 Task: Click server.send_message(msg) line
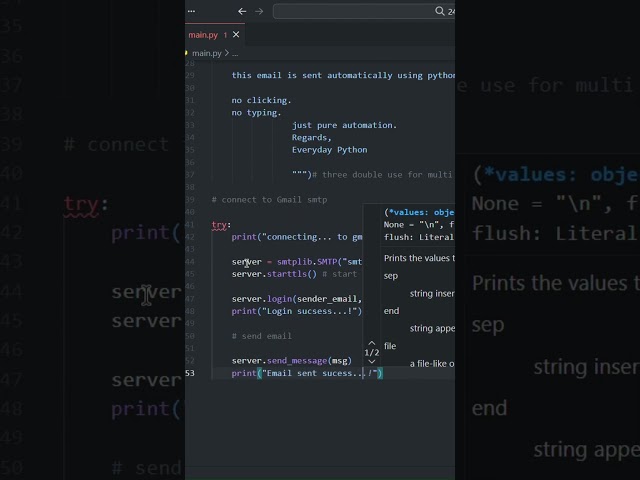click(x=291, y=361)
